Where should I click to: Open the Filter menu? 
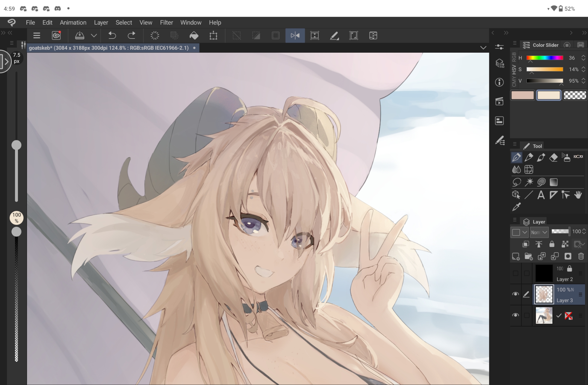tap(166, 23)
